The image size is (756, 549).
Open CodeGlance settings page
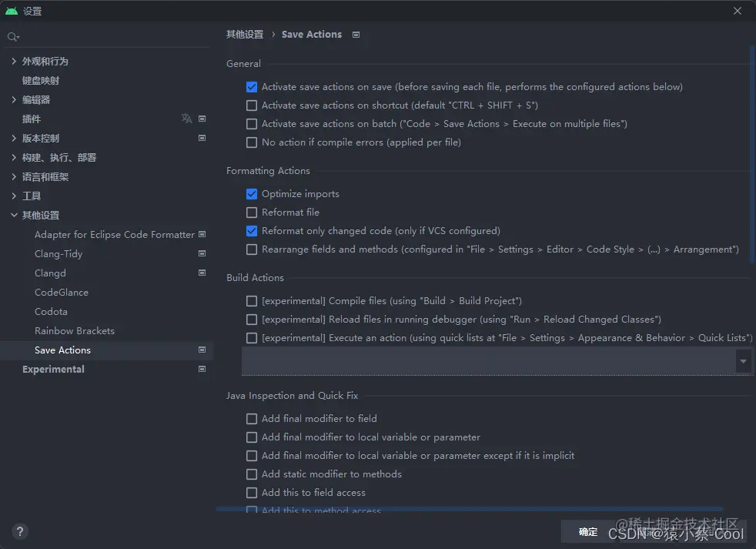62,293
